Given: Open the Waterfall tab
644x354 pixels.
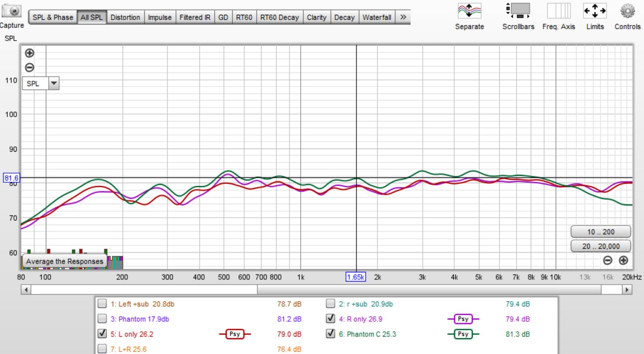Looking at the screenshot, I should [377, 17].
